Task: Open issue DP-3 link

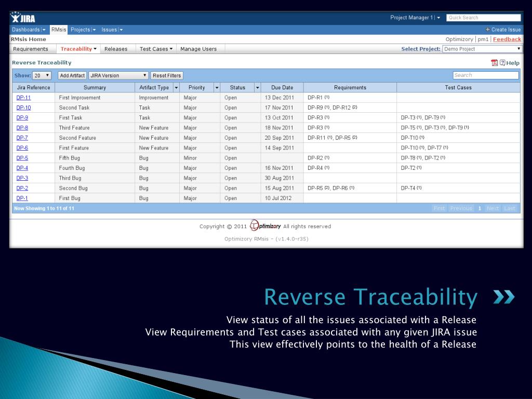Action: pos(22,178)
